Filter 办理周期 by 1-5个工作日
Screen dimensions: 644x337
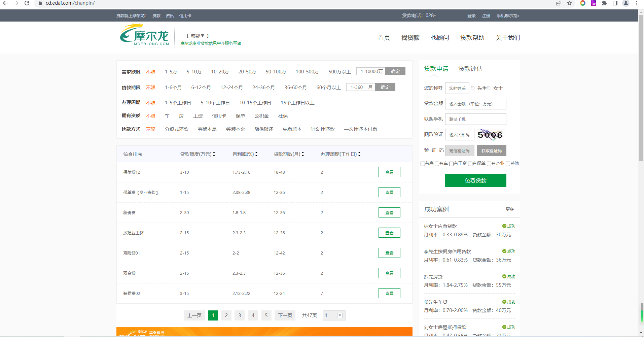coord(178,103)
